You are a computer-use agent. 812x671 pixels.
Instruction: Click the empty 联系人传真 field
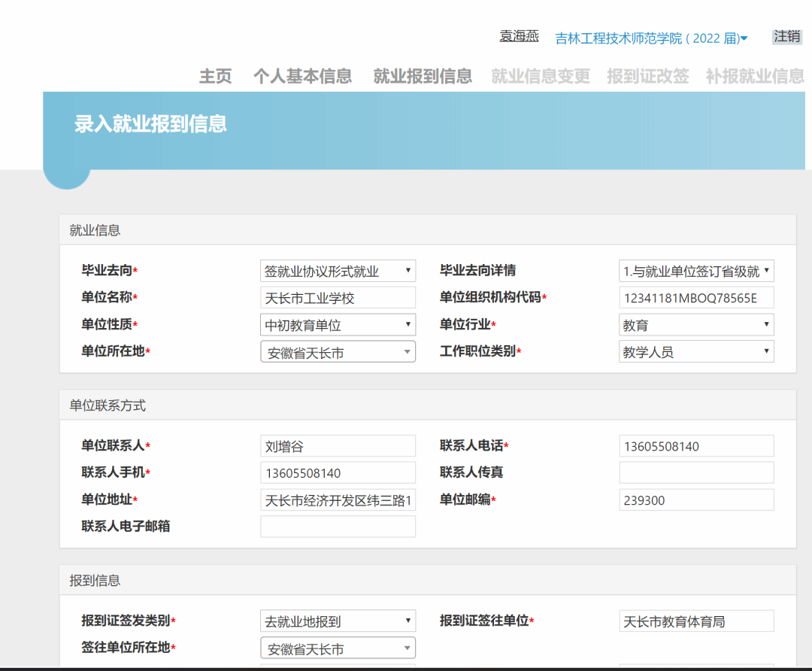696,472
